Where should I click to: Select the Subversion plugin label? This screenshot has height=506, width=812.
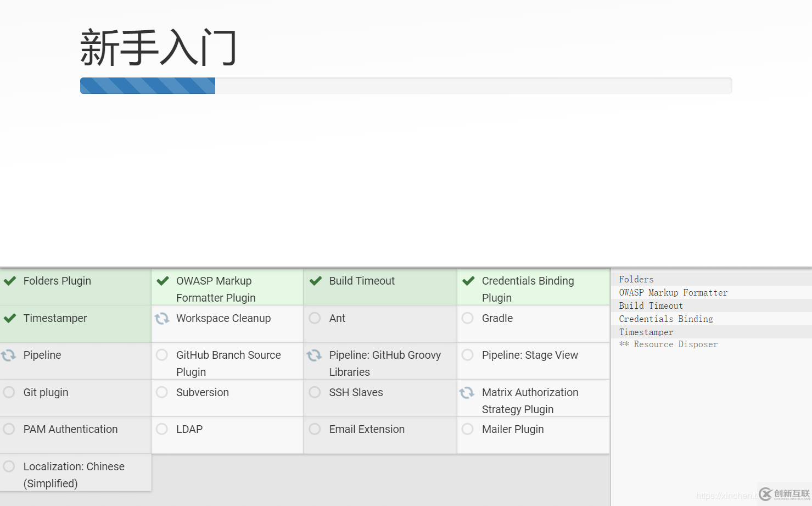(x=203, y=392)
